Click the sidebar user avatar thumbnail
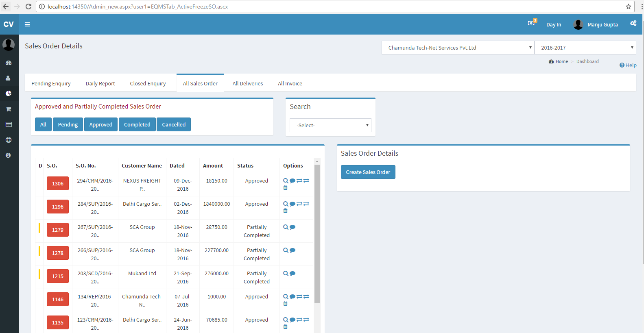Viewport: 644px width, 333px height. (x=9, y=44)
